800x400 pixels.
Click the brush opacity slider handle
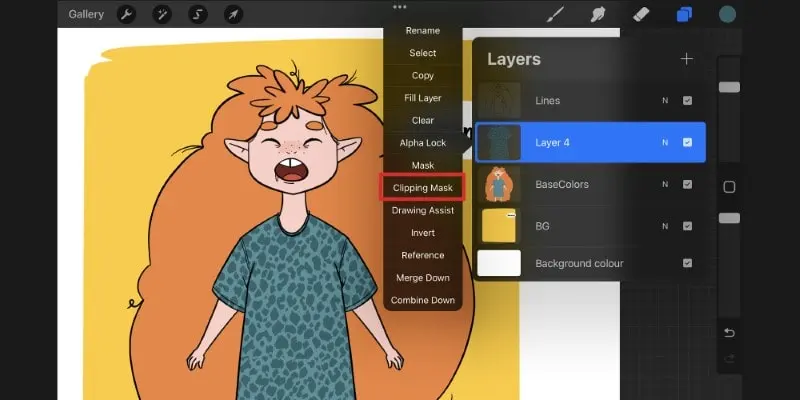729,218
